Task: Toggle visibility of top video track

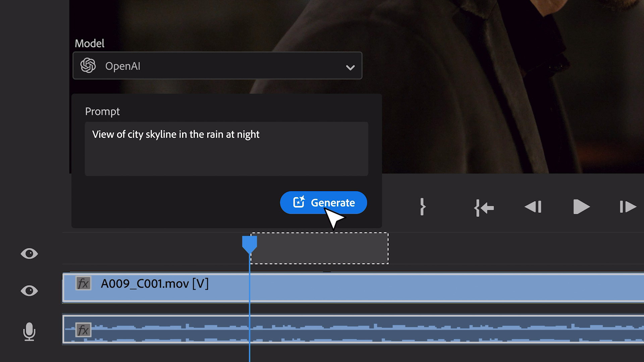Action: pos(29,254)
